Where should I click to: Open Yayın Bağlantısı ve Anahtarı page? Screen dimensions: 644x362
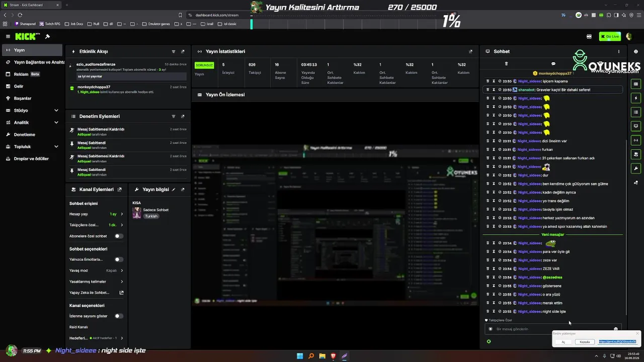point(32,62)
